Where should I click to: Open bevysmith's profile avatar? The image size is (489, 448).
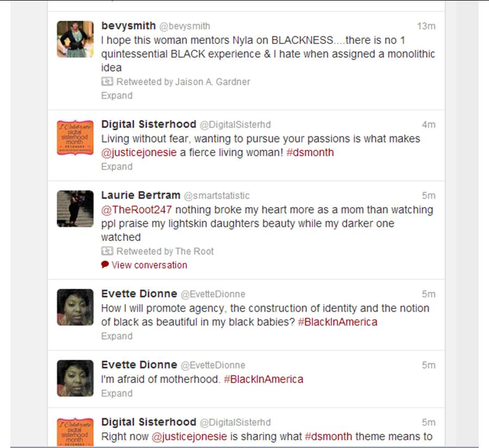[75, 39]
